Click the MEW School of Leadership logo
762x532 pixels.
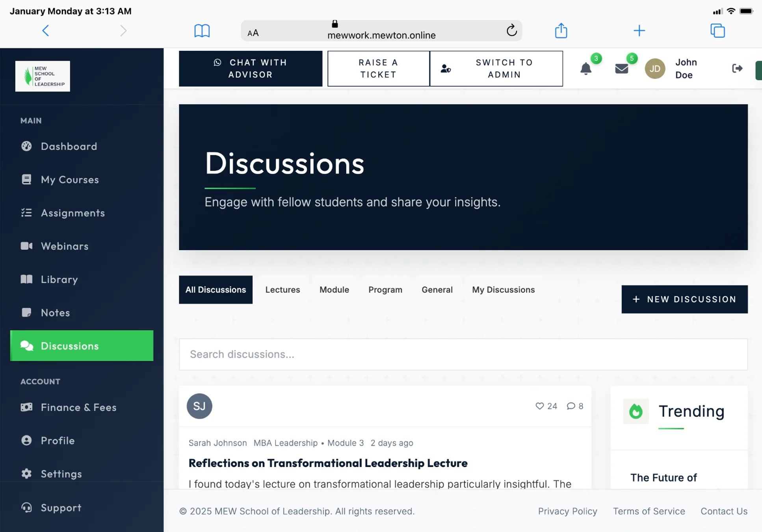[42, 76]
